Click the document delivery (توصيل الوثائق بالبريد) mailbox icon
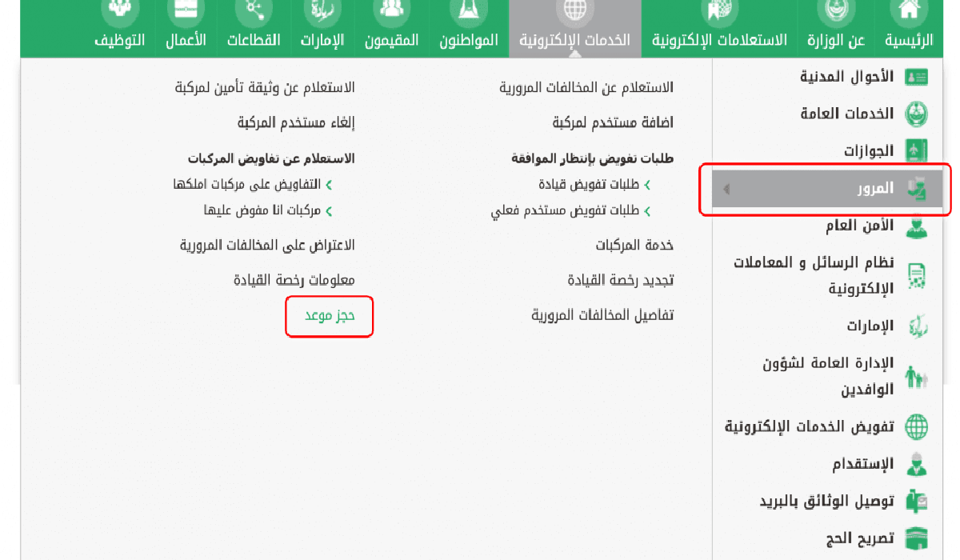The width and height of the screenshot is (960, 560). 916,502
